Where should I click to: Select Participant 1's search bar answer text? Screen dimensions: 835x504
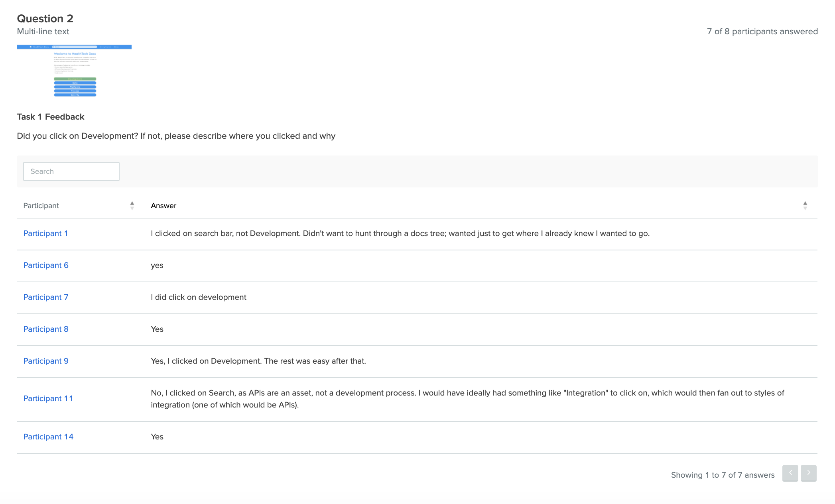point(400,234)
